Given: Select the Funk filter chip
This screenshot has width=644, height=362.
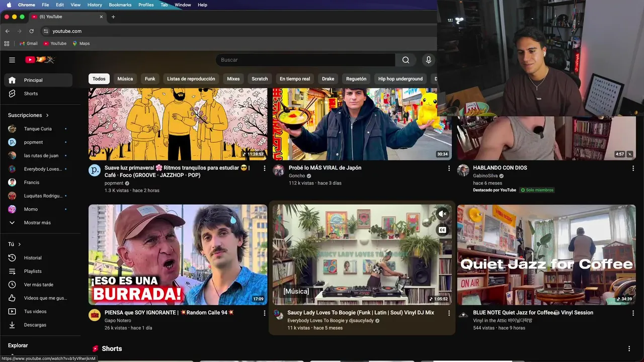Looking at the screenshot, I should (x=150, y=79).
